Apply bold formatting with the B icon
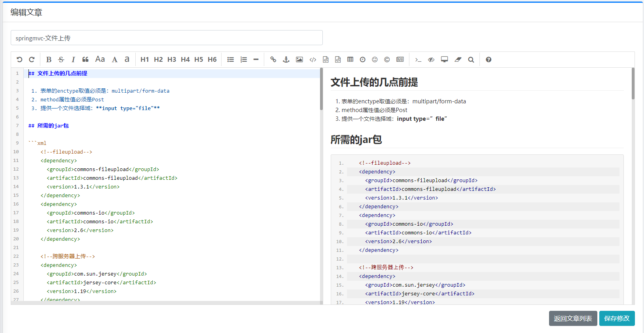 tap(49, 59)
